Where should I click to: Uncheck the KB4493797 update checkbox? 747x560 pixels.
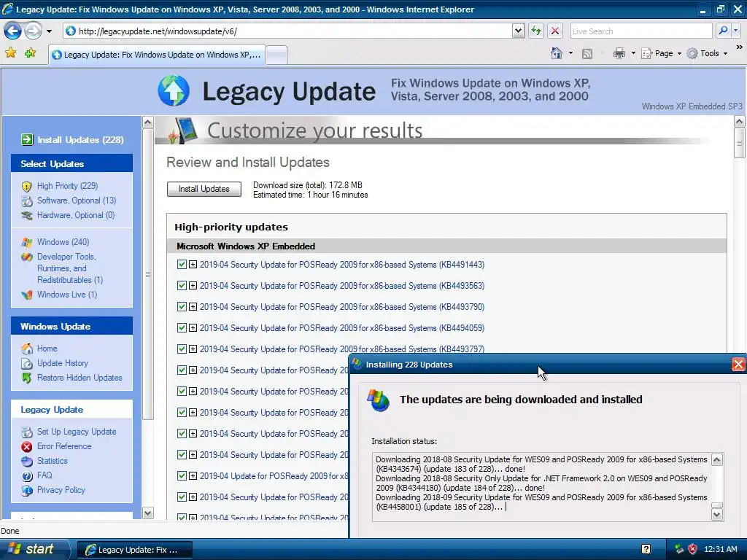pos(182,349)
